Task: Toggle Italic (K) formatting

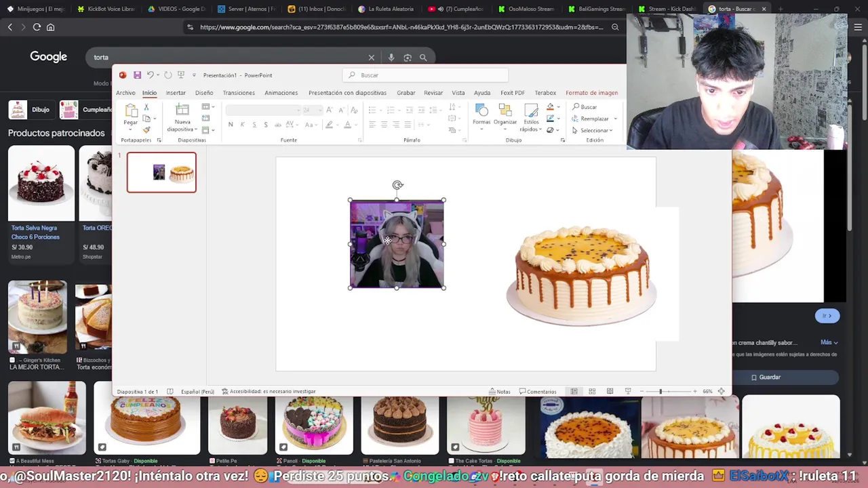Action: [x=242, y=125]
